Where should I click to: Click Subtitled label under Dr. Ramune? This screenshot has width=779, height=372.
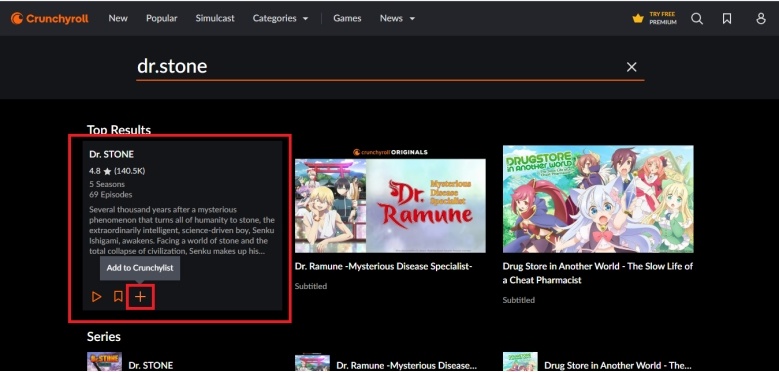tap(311, 287)
